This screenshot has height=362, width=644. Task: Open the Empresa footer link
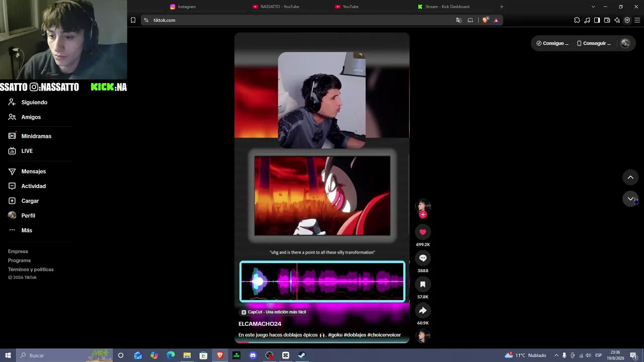coord(18,251)
